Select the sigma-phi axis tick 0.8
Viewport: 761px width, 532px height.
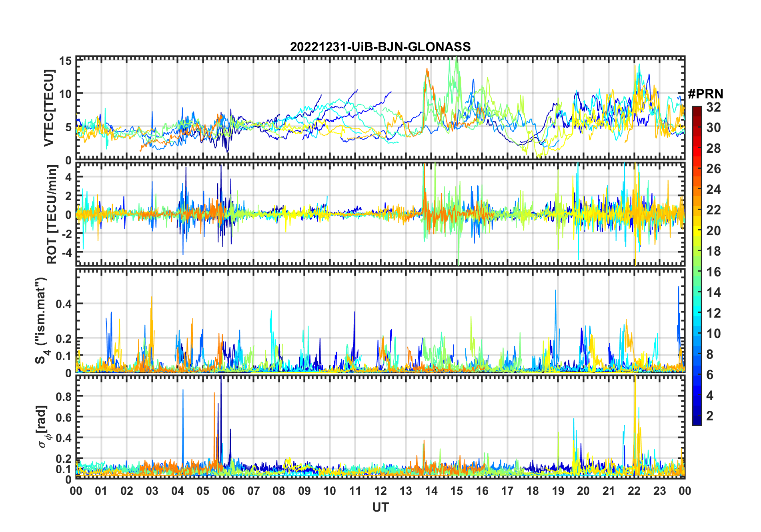tap(64, 396)
